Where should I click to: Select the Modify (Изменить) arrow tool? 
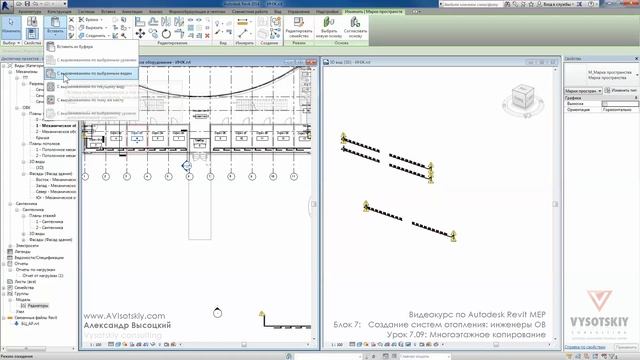click(11, 26)
